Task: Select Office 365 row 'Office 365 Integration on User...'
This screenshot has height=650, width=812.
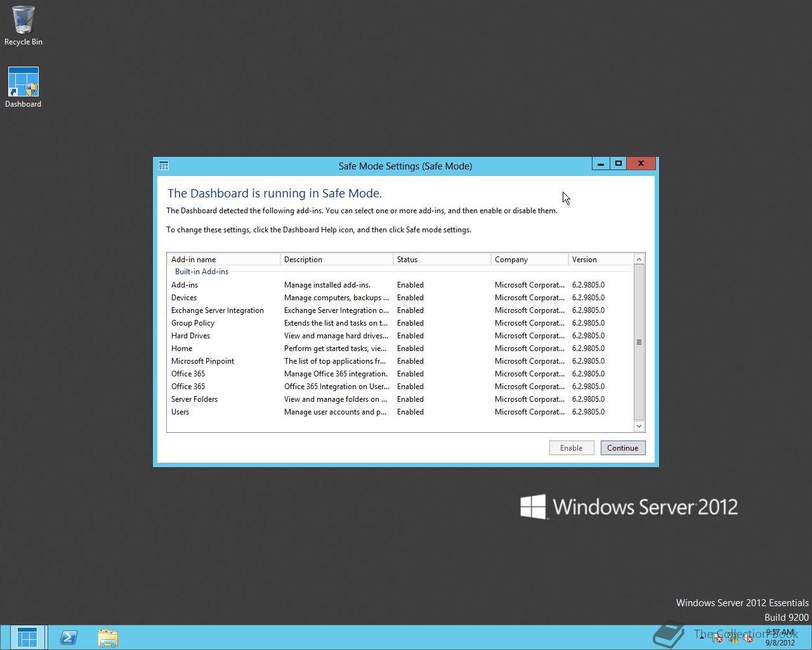Action: click(400, 386)
